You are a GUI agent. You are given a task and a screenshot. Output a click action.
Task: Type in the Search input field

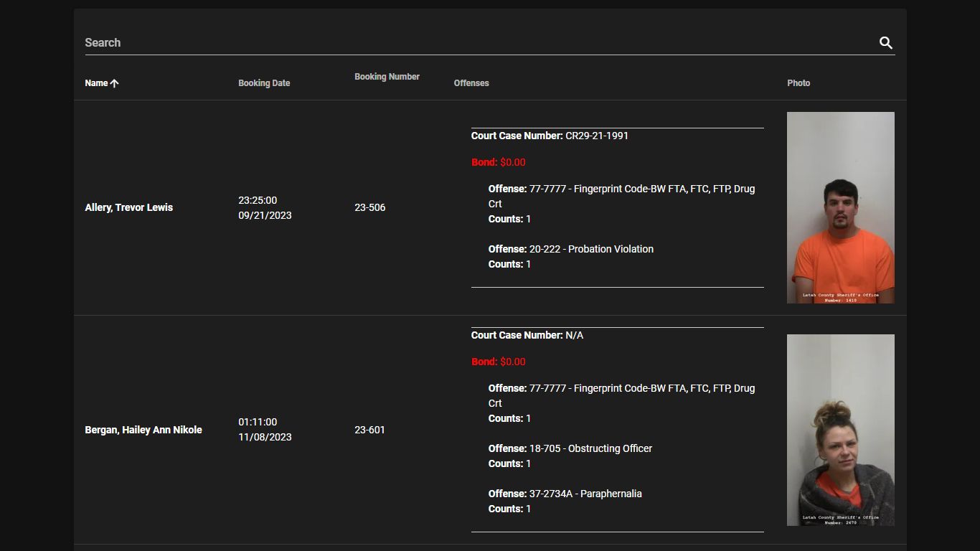click(473, 43)
